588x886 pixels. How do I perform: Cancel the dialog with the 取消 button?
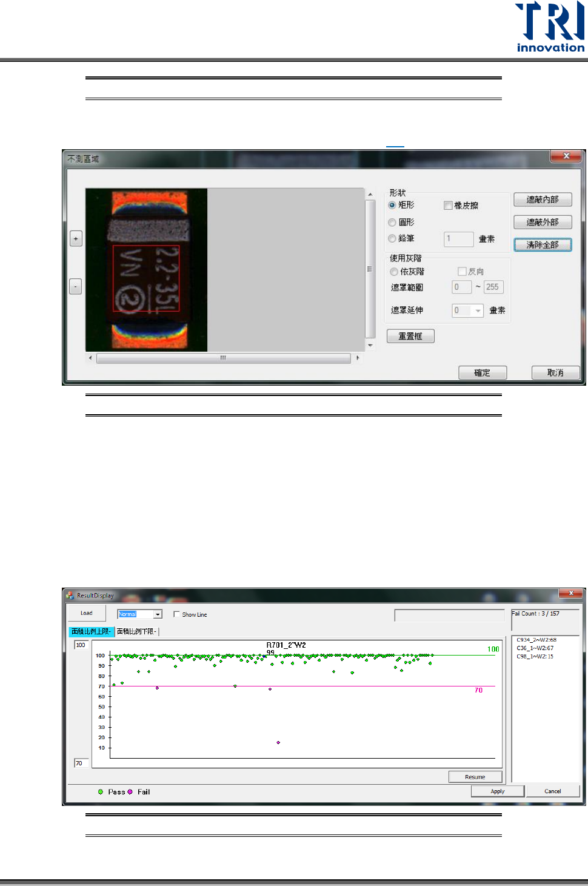555,372
